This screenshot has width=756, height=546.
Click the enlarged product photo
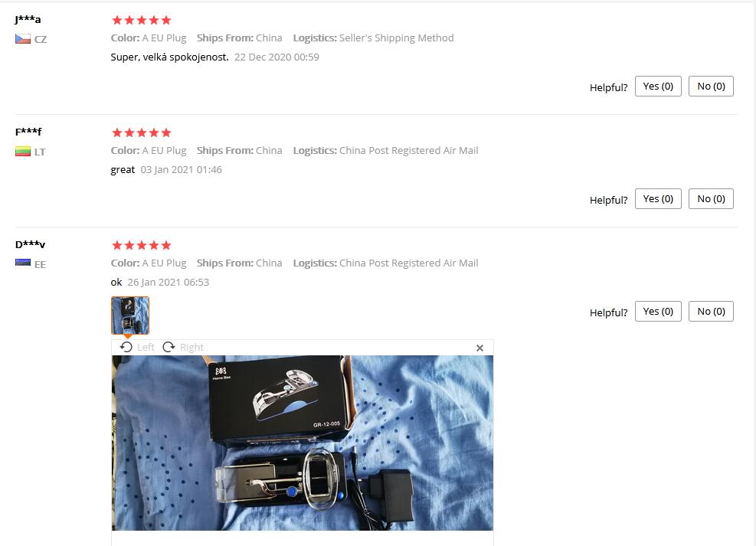(x=303, y=443)
